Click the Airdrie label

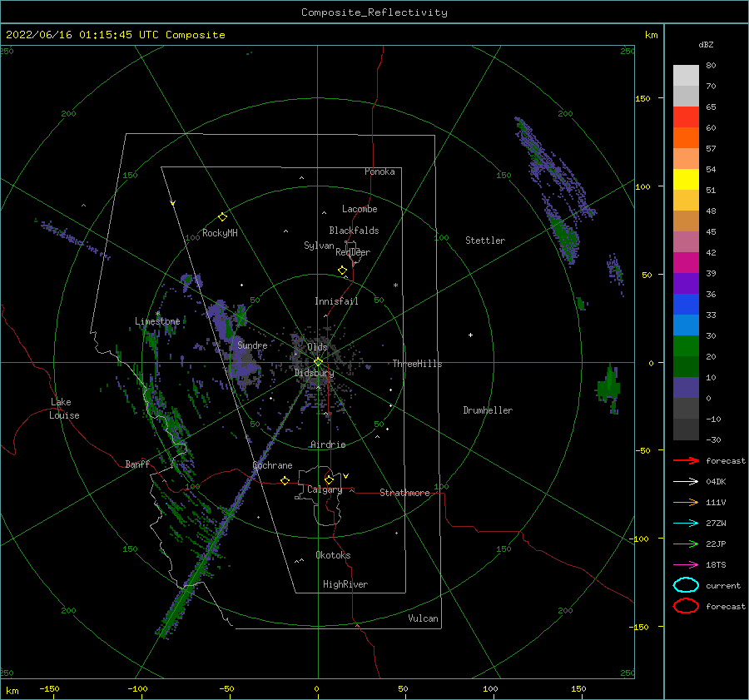pos(328,444)
